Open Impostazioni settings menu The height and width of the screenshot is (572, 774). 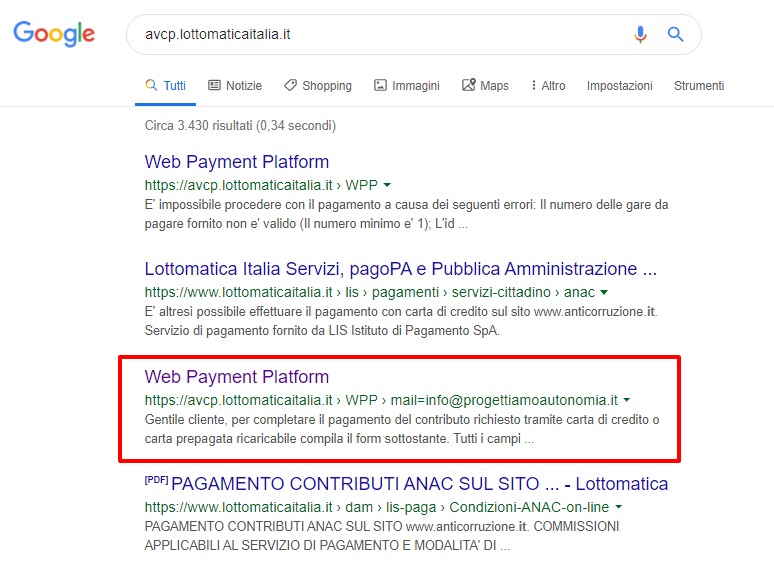click(x=619, y=85)
